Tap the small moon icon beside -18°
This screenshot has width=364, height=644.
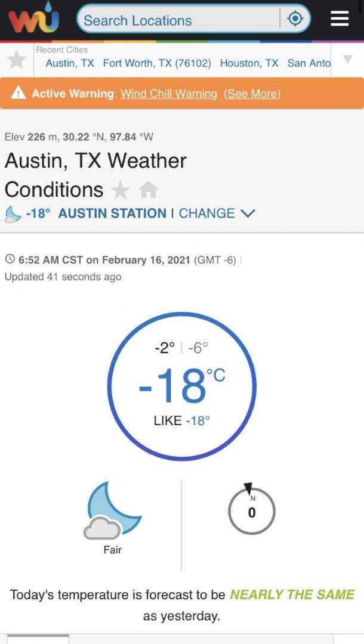pyautogui.click(x=13, y=213)
